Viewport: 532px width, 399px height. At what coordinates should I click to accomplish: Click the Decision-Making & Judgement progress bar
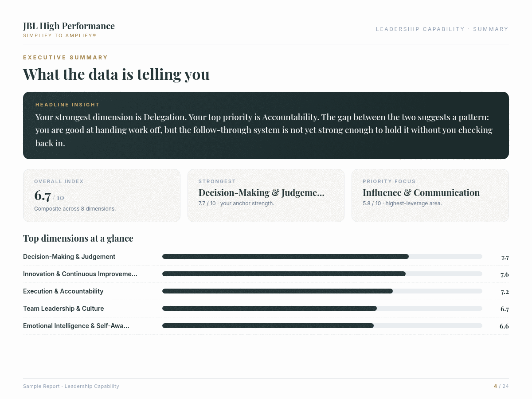(322, 257)
